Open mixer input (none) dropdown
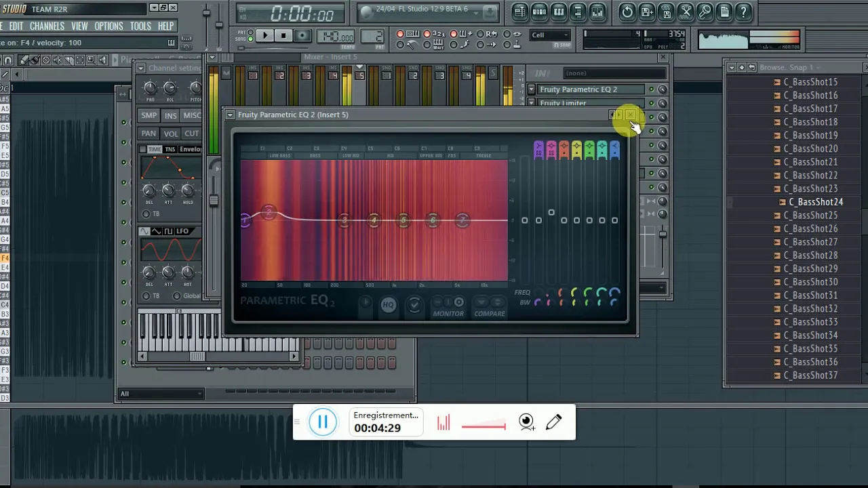Viewport: 868px width, 488px height. click(614, 73)
